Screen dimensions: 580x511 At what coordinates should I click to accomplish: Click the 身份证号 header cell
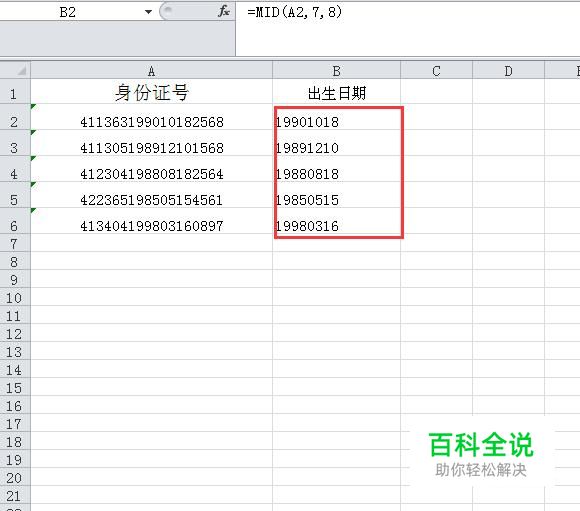[151, 91]
